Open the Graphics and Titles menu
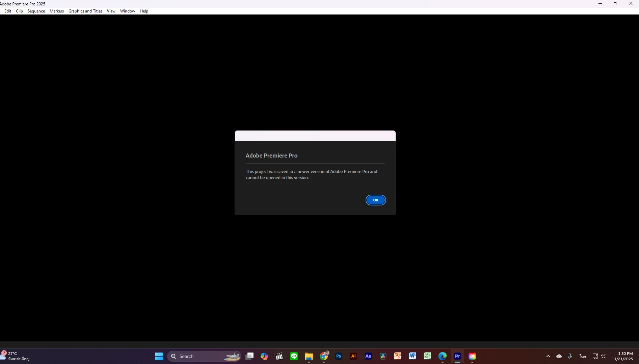 click(85, 11)
